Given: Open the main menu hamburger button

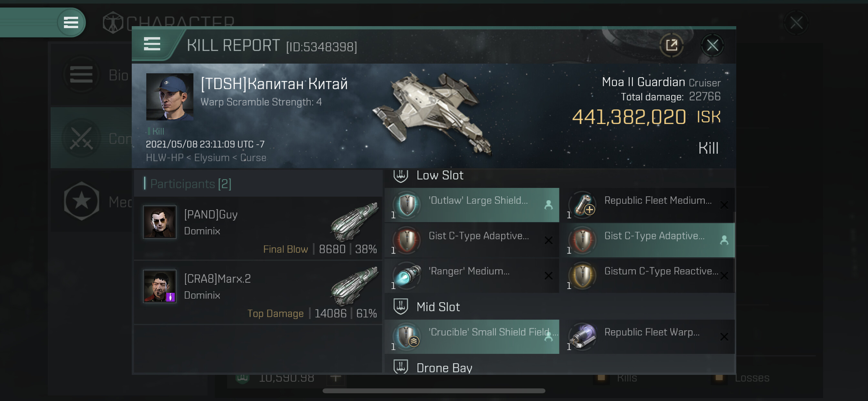Looking at the screenshot, I should pos(71,23).
